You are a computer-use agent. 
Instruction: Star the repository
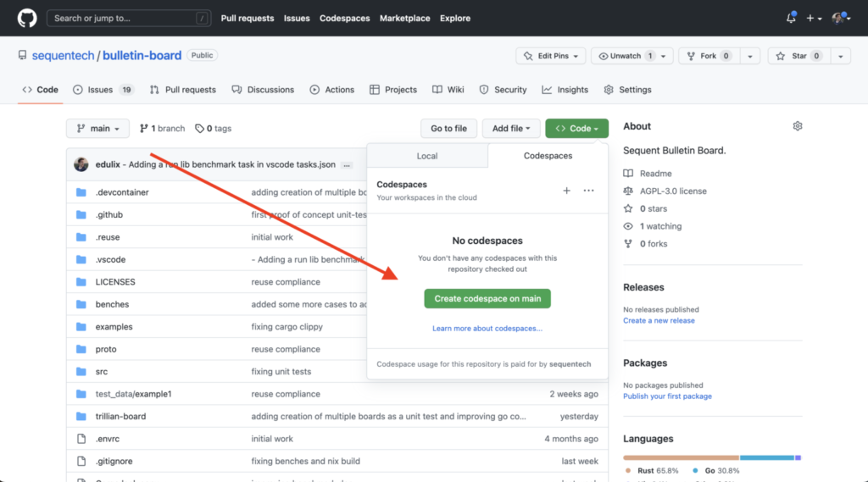798,56
